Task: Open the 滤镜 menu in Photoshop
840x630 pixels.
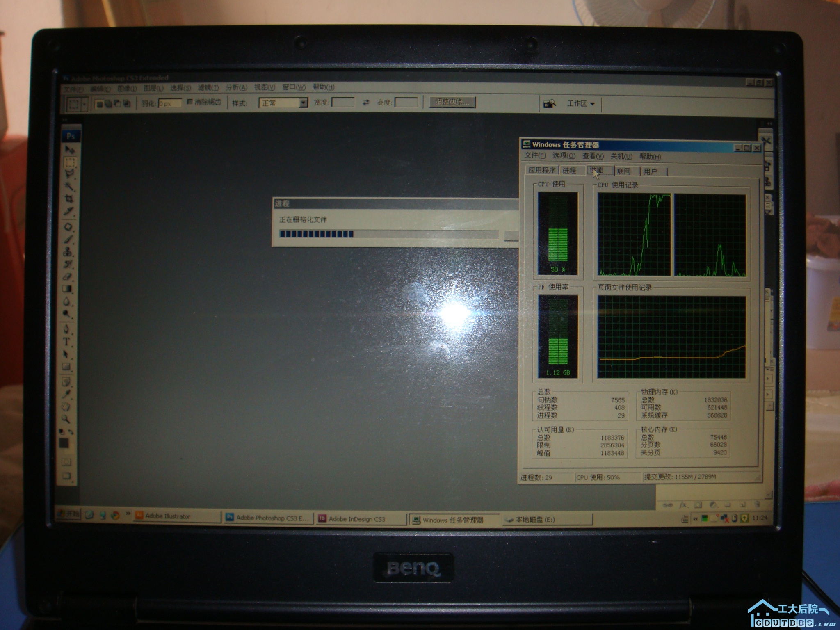Action: tap(208, 88)
